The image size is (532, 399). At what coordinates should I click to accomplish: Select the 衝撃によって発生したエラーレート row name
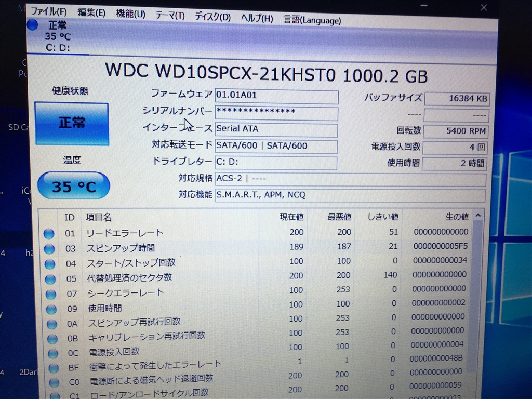[155, 366]
